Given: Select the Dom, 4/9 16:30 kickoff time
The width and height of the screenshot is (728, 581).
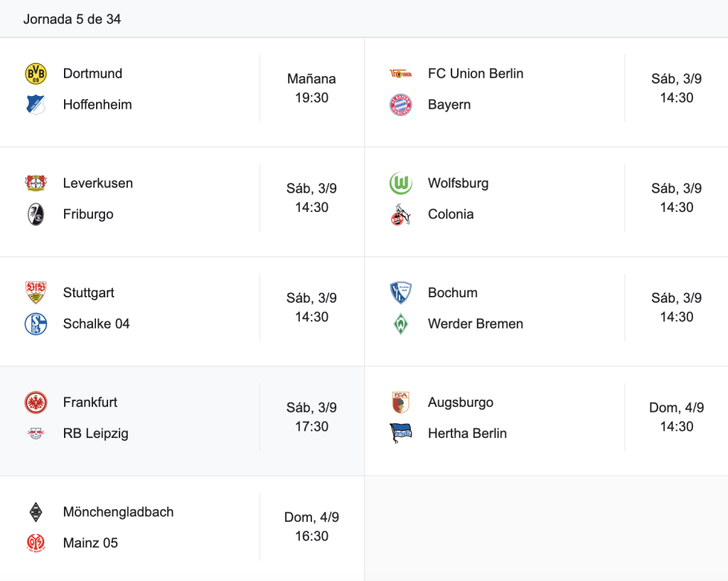Looking at the screenshot, I should pos(311,527).
